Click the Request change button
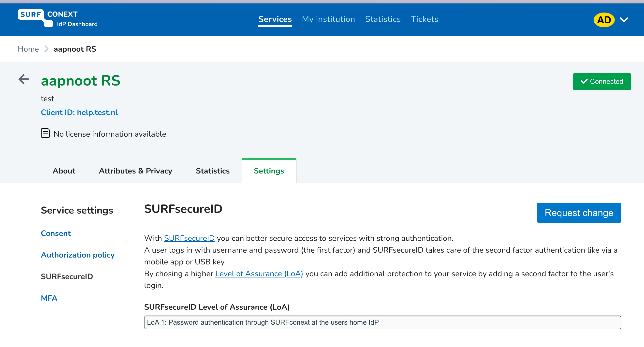Image resolution: width=644 pixels, height=347 pixels. 579,213
